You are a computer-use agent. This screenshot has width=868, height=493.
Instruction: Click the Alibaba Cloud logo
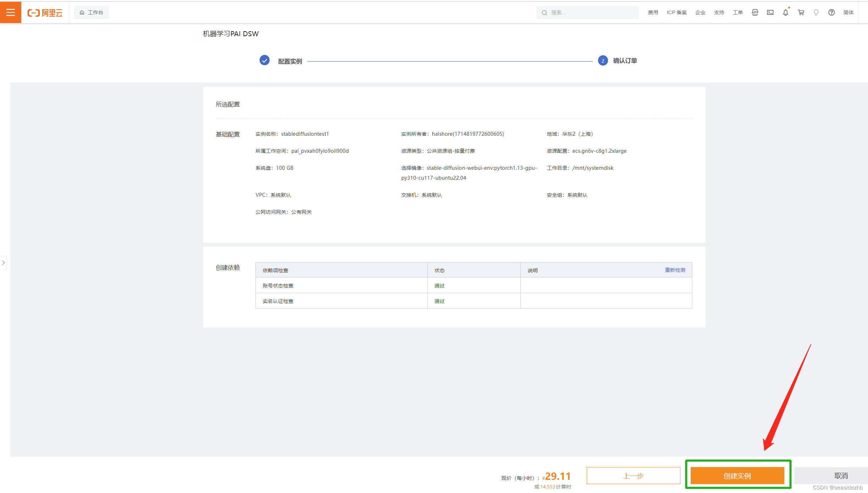pos(45,12)
